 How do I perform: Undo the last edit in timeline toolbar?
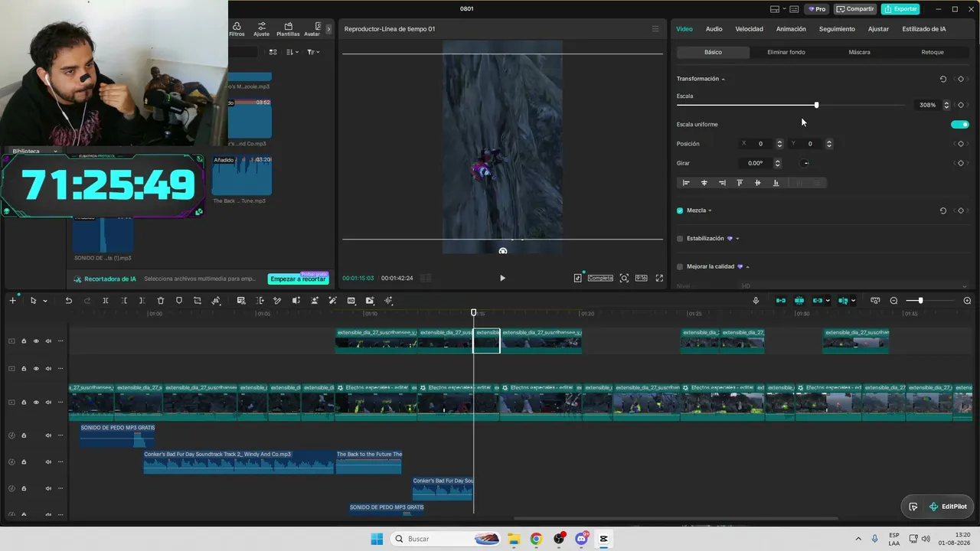tap(68, 301)
